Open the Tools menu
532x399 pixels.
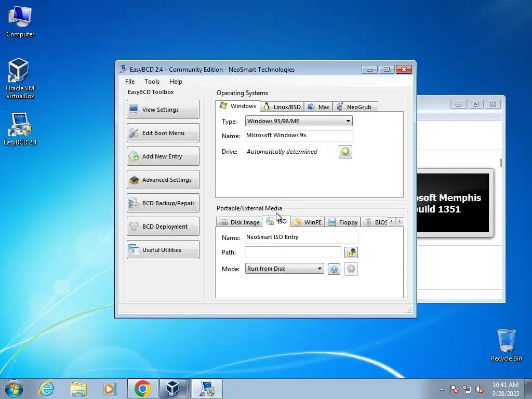152,82
